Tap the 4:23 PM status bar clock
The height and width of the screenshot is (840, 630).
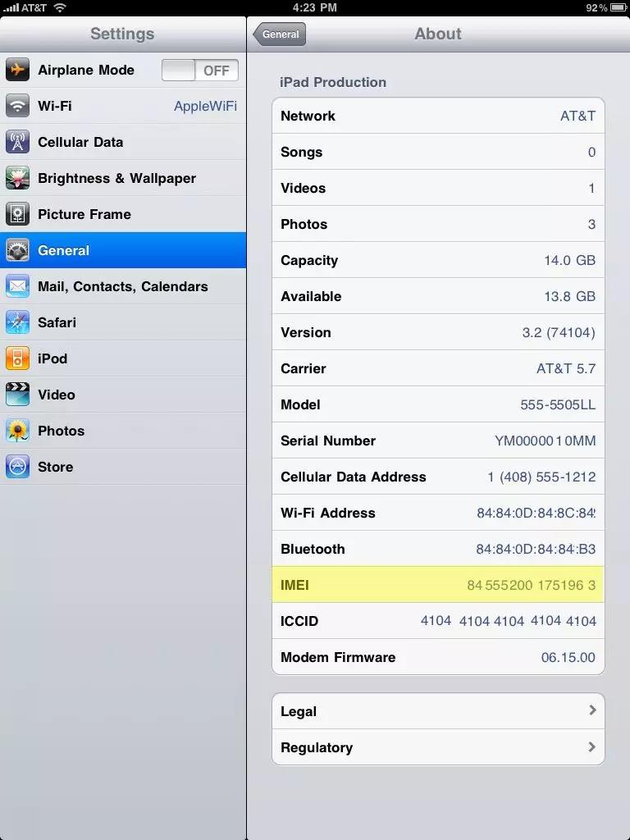[x=315, y=7]
